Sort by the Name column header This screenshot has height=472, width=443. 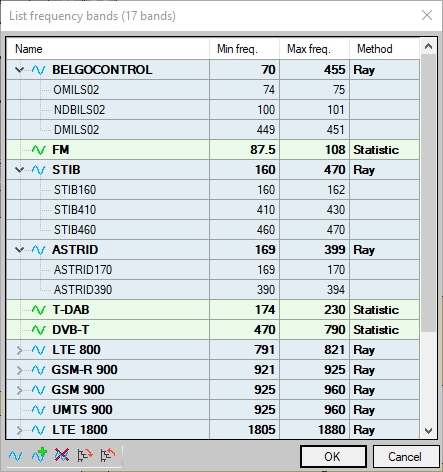click(108, 49)
